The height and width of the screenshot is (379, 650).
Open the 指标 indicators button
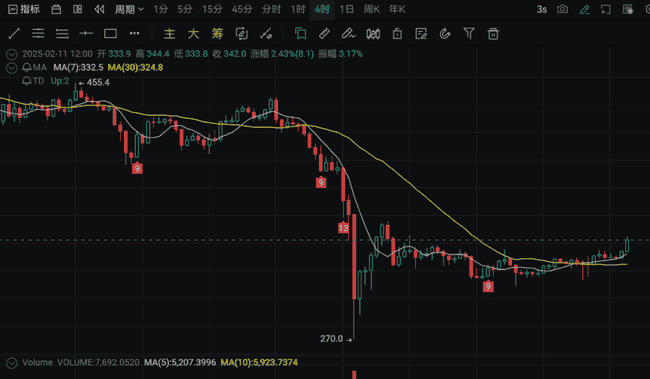pyautogui.click(x=24, y=9)
